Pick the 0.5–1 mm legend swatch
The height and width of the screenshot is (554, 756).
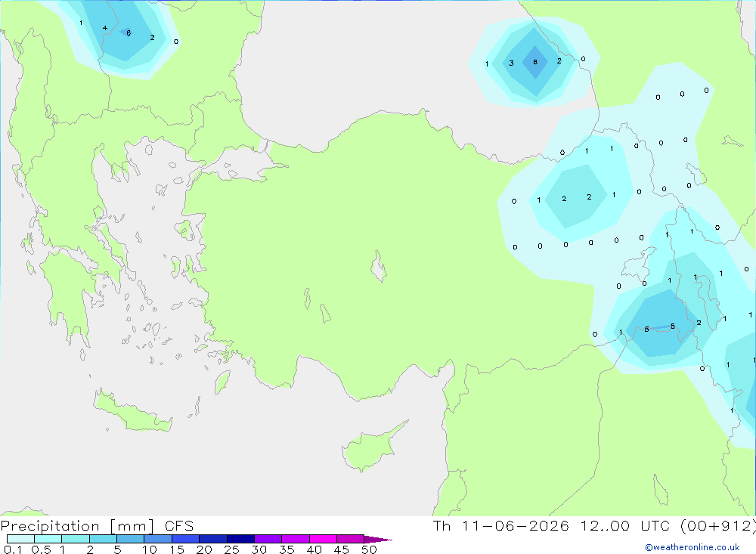point(48,539)
